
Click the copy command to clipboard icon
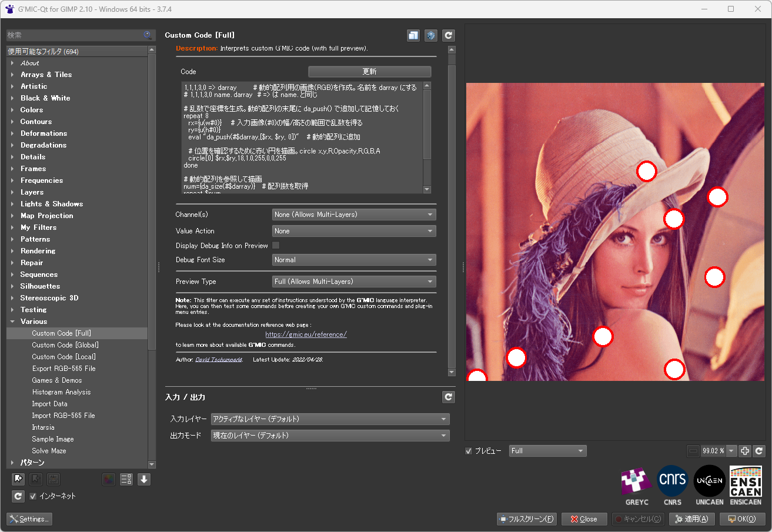tap(413, 36)
